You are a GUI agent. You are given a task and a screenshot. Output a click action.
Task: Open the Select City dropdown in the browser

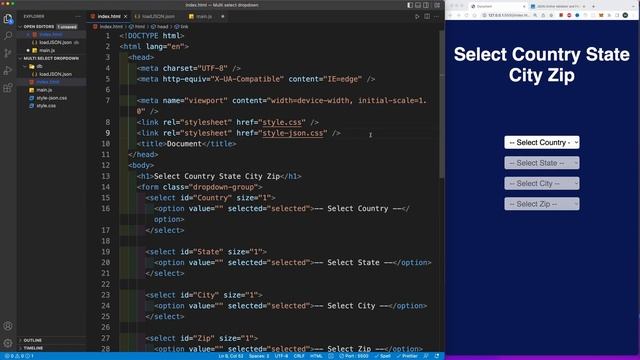tap(542, 183)
